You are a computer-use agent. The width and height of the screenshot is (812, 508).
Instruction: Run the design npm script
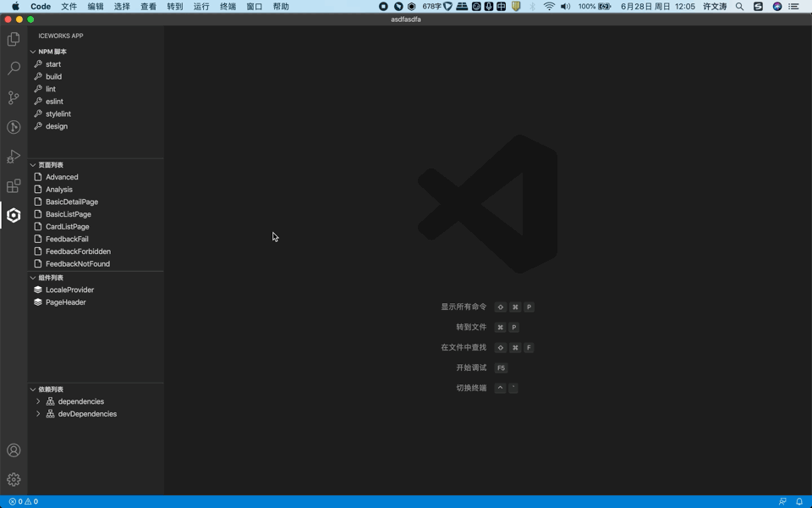click(x=96, y=126)
